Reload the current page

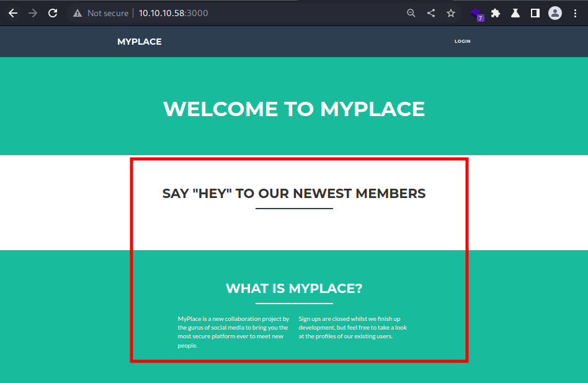coord(53,13)
